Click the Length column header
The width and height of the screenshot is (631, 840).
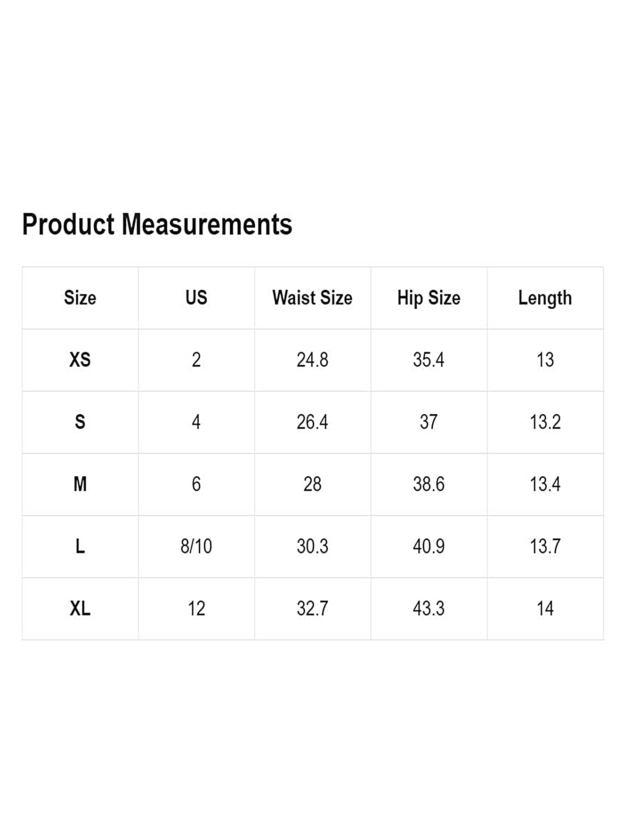point(545,298)
